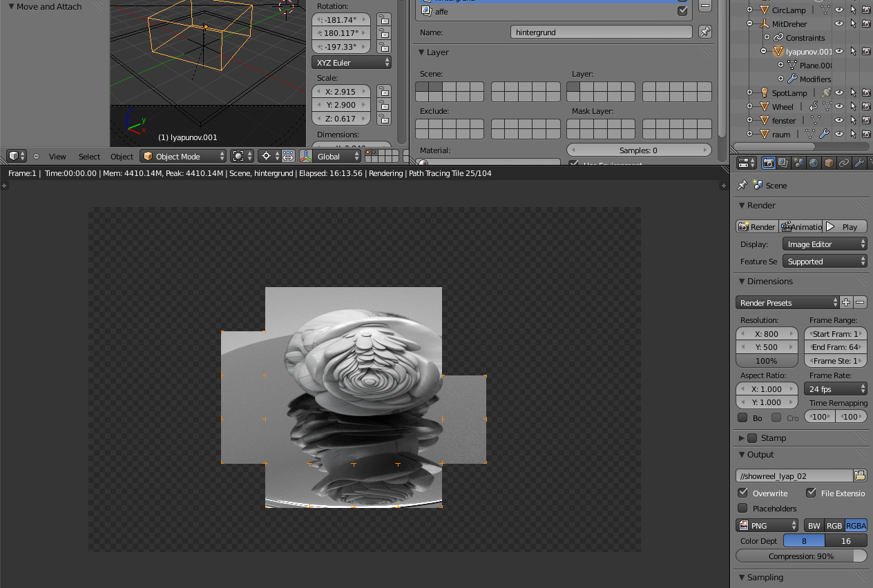Open the Modifiers properties tab
The height and width of the screenshot is (588, 873).
[x=859, y=163]
